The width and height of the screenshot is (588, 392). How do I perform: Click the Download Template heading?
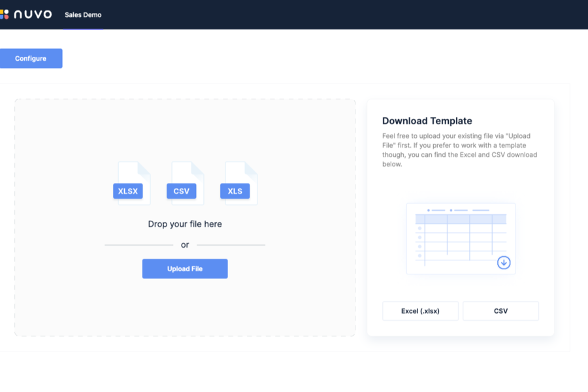427,121
